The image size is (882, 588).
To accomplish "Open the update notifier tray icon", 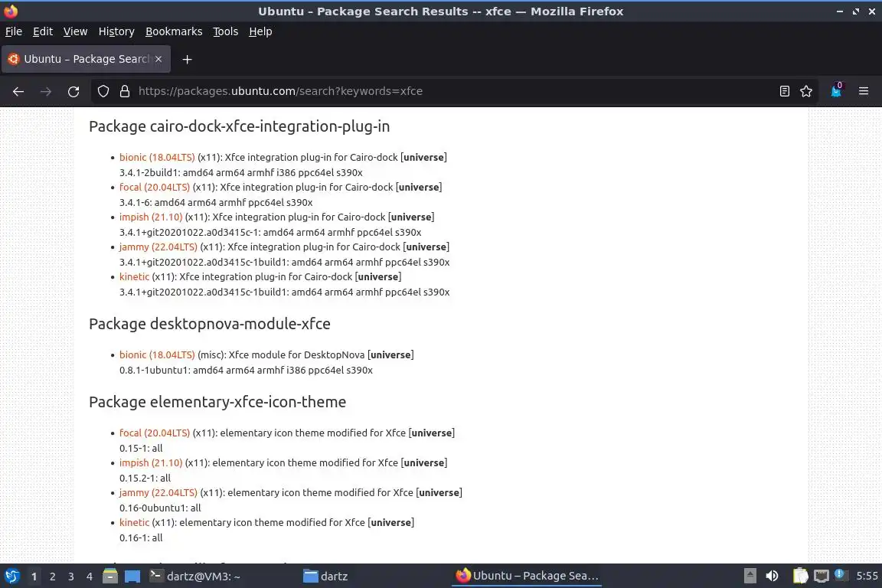I will [839, 574].
